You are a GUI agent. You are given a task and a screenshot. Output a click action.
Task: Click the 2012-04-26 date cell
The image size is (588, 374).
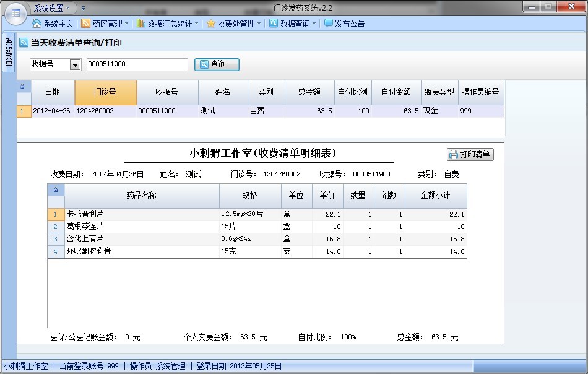point(53,111)
